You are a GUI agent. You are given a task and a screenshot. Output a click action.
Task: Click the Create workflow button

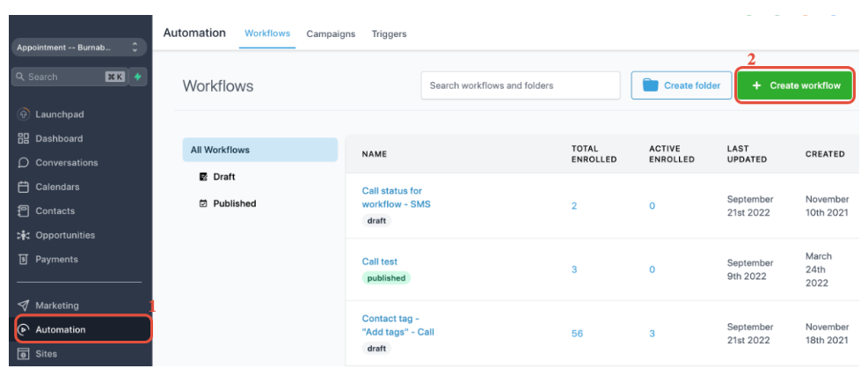coord(795,85)
